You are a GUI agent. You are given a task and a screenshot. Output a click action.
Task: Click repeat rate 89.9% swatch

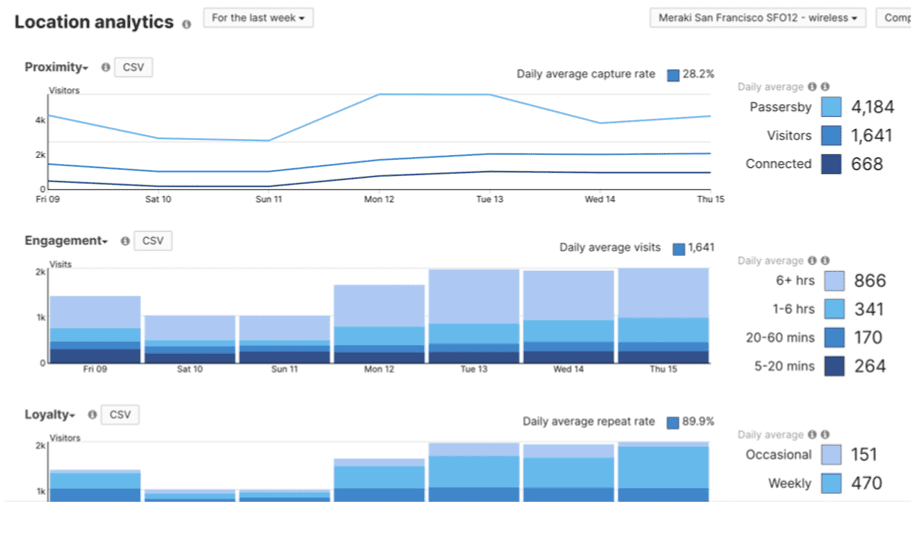point(673,422)
